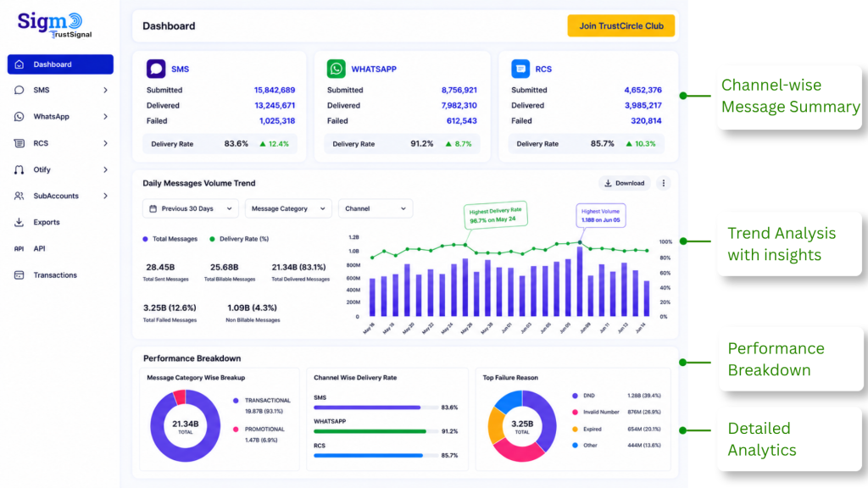This screenshot has height=488, width=868.
Task: Click Join TrustCircle Club button
Action: click(621, 26)
